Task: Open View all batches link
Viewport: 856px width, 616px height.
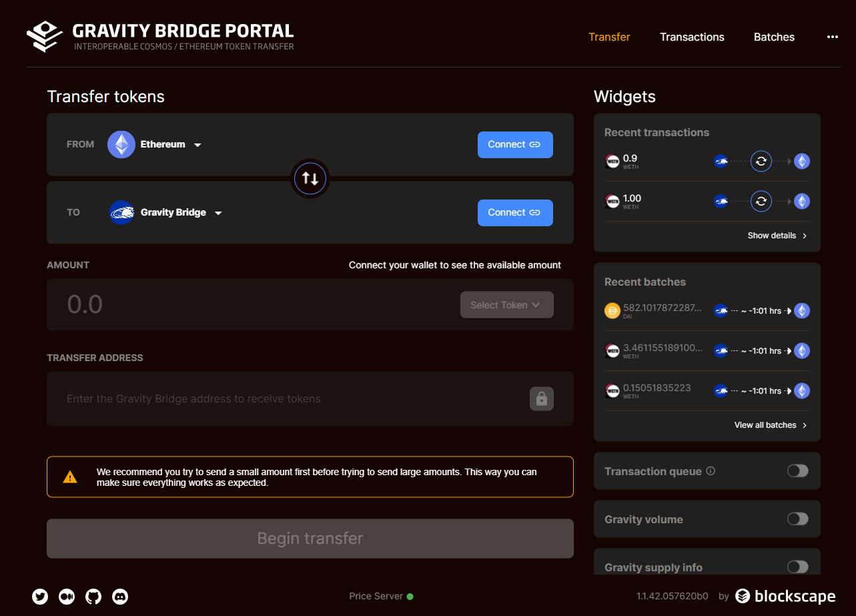Action: tap(771, 425)
